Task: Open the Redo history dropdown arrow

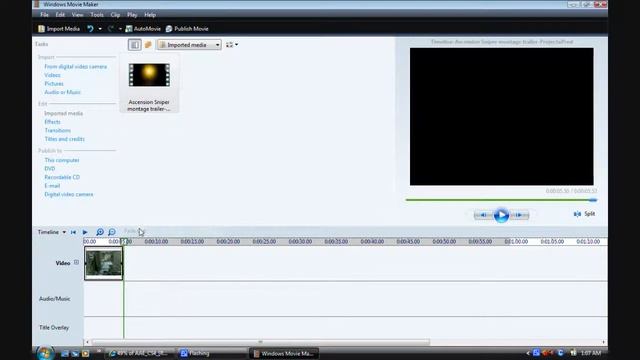Action: [120, 29]
